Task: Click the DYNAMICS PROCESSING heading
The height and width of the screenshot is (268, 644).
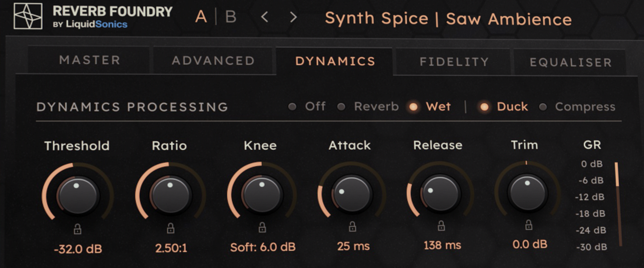Action: tap(132, 107)
